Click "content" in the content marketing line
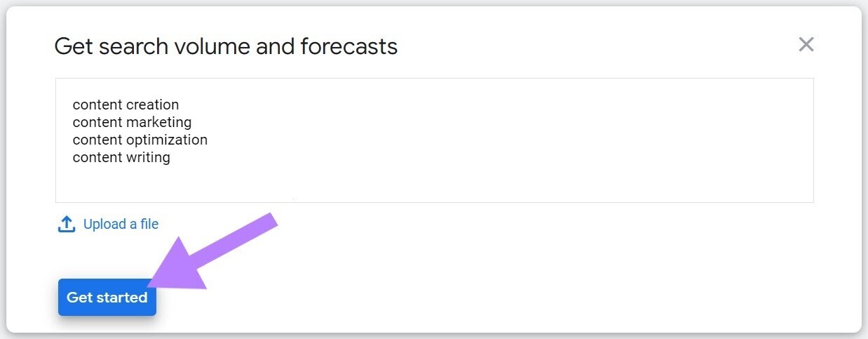868x339 pixels. pyautogui.click(x=97, y=123)
